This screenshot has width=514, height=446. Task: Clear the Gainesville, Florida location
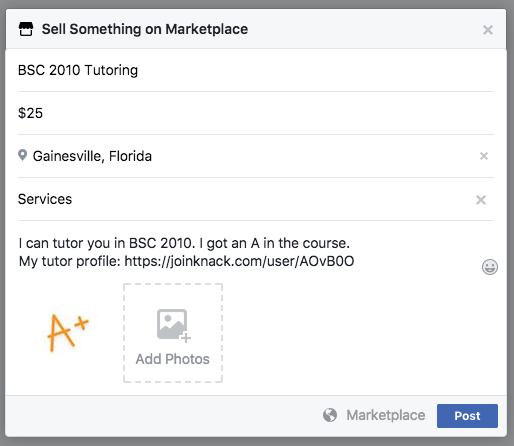484,156
